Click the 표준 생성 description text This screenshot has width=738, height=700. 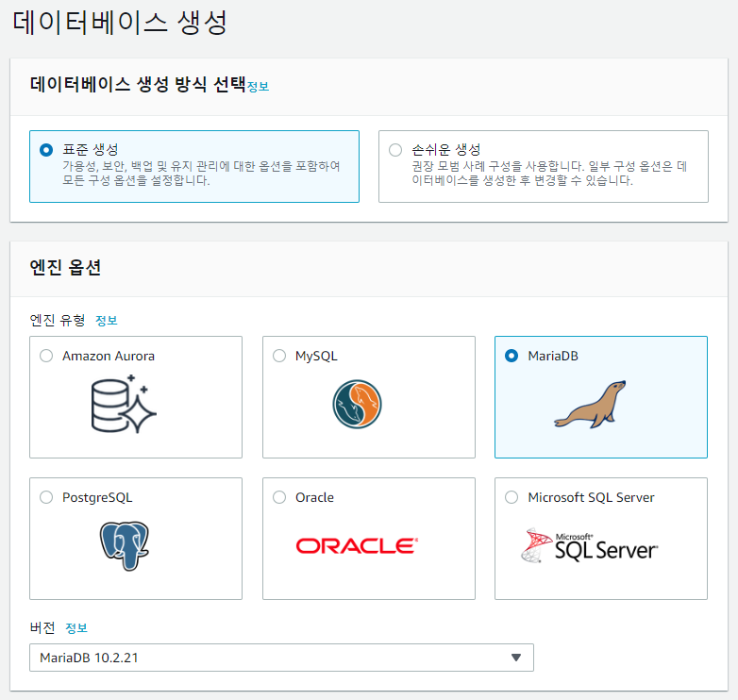click(201, 174)
